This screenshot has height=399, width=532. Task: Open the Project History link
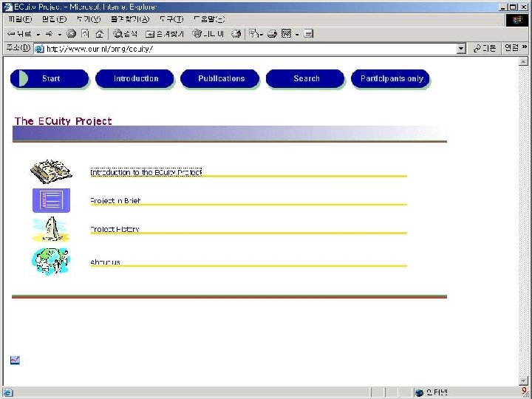tap(115, 229)
